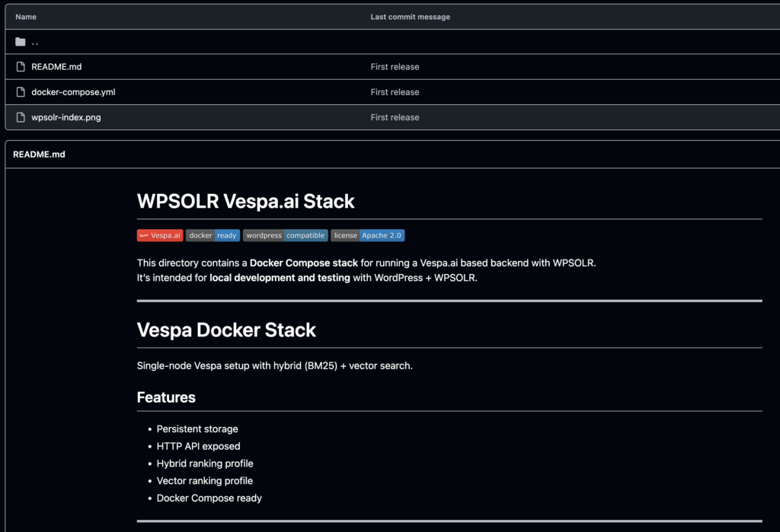The image size is (780, 532).
Task: Open docker-compose.yml's 'First release' commit
Action: click(x=395, y=92)
